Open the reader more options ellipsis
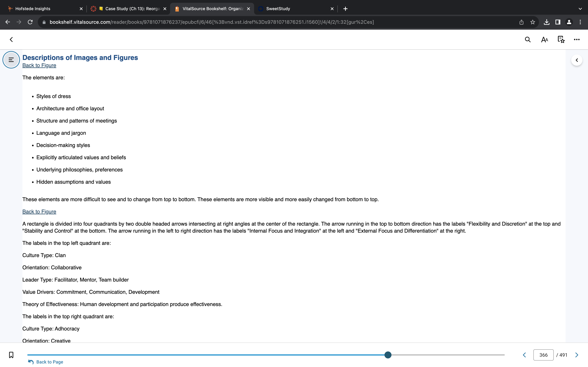This screenshot has height=367, width=588. coord(577,39)
